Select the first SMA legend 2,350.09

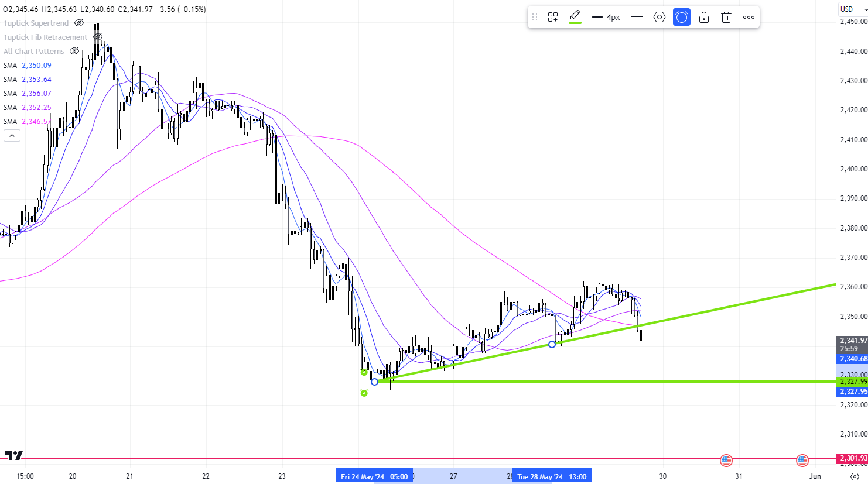[28, 66]
